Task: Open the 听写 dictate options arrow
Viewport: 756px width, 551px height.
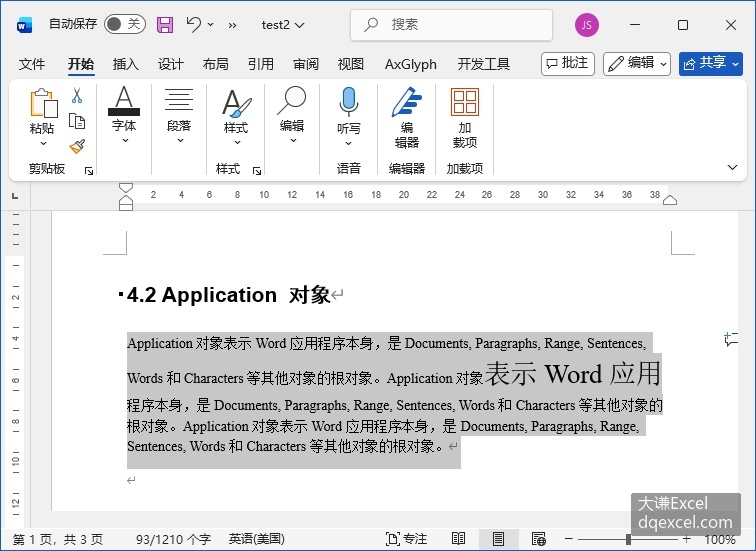Action: click(349, 143)
